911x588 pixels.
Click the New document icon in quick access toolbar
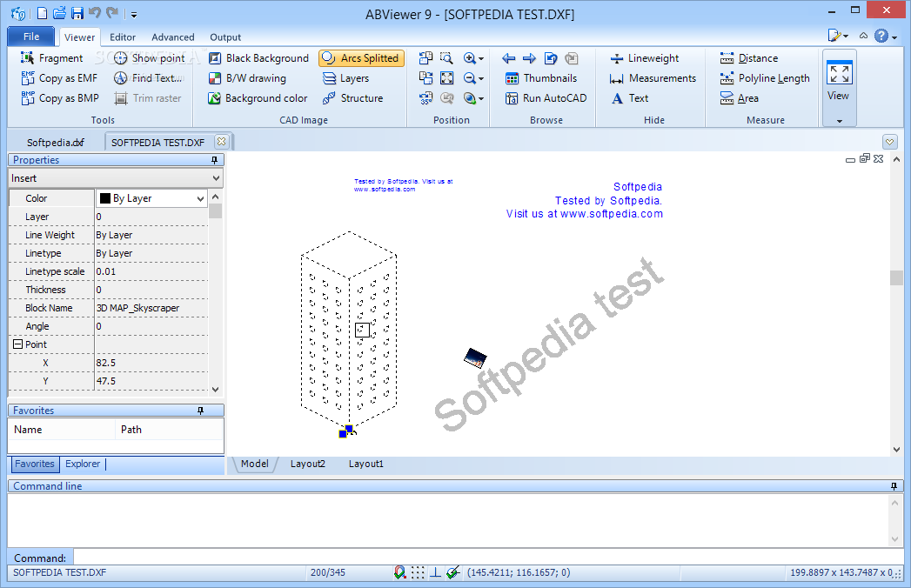click(42, 13)
